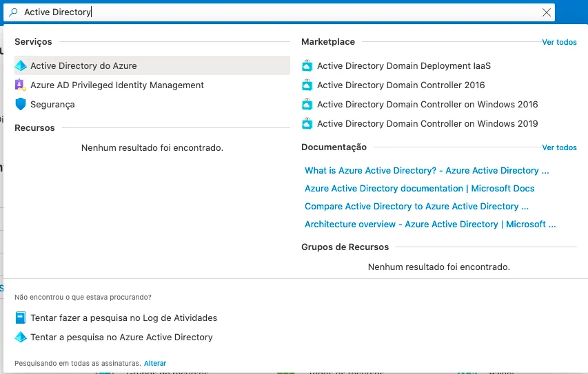Click Ver todos next to Documentação
588x374 pixels.
click(x=559, y=147)
